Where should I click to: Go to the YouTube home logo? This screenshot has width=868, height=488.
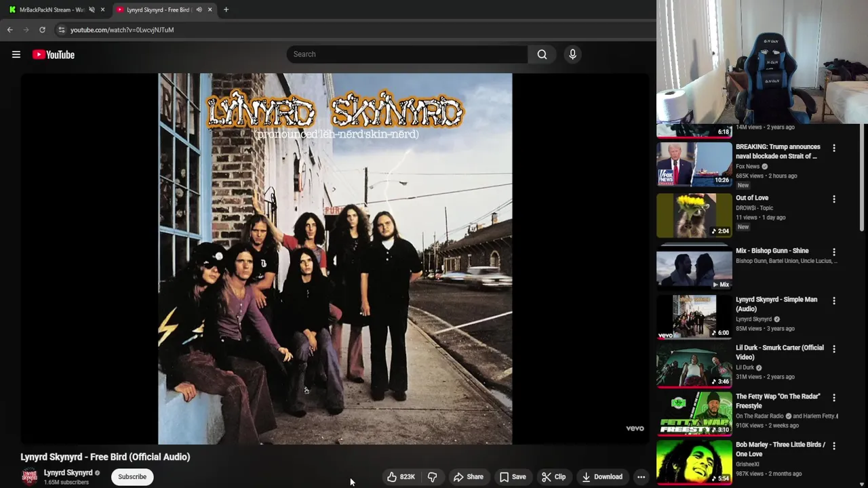(x=53, y=54)
